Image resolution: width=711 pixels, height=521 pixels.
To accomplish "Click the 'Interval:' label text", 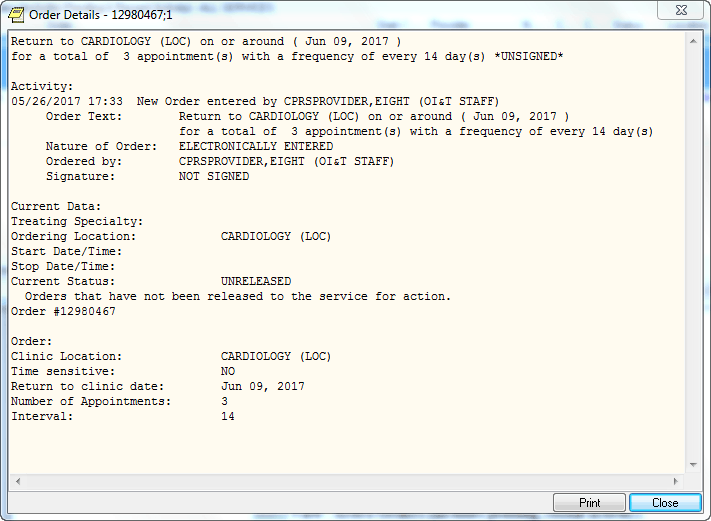I will coord(42,416).
